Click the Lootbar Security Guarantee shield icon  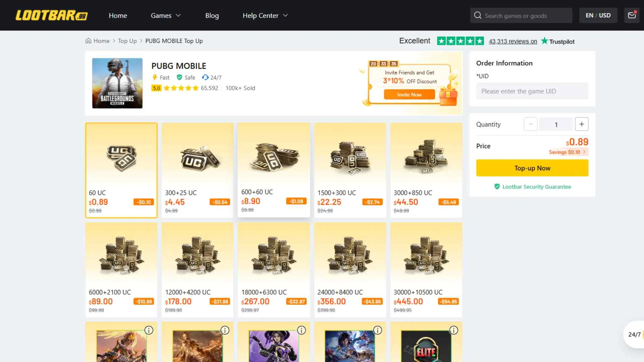497,187
